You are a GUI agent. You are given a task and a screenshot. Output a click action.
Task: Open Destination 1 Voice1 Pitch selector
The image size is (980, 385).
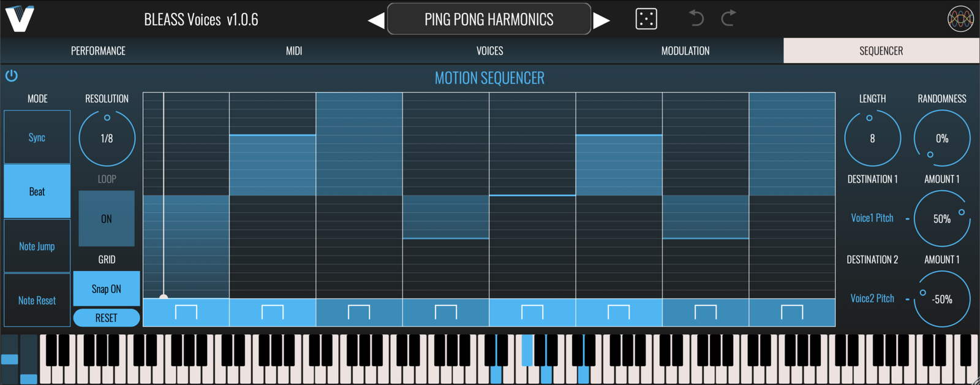coord(872,218)
